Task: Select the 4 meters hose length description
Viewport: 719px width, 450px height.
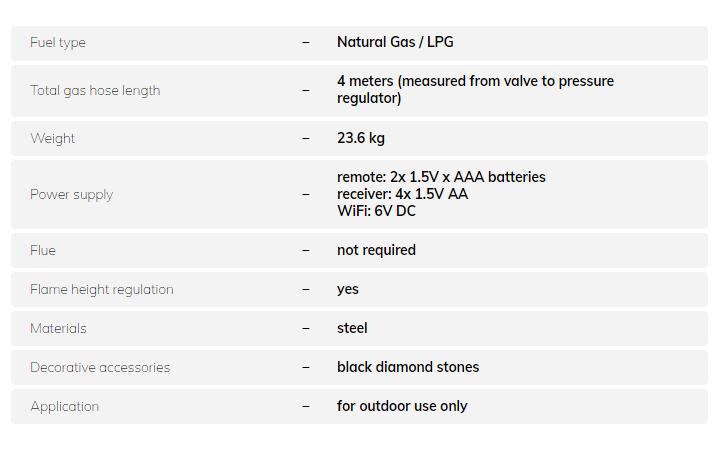Action: 475,89
